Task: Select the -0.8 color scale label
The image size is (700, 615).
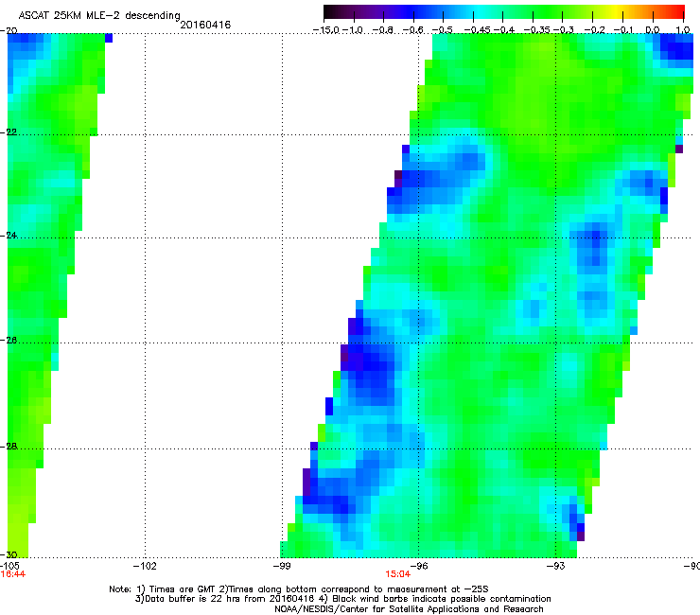Action: coord(382,30)
